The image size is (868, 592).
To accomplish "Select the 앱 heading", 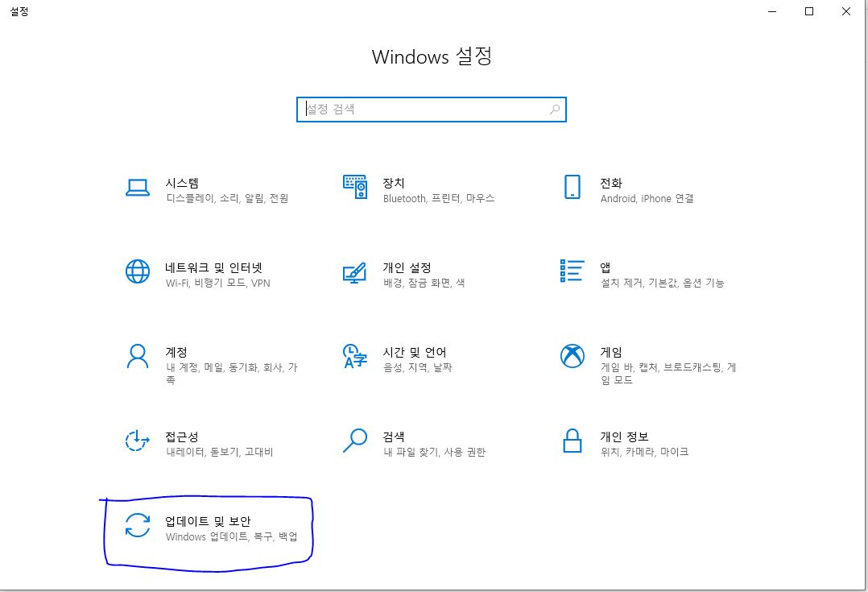I will [x=606, y=268].
